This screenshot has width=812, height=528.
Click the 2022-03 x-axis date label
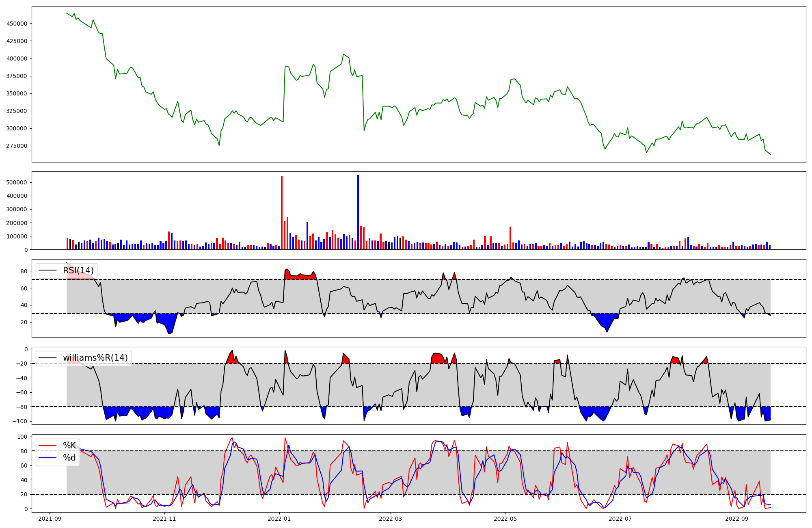[x=391, y=519]
